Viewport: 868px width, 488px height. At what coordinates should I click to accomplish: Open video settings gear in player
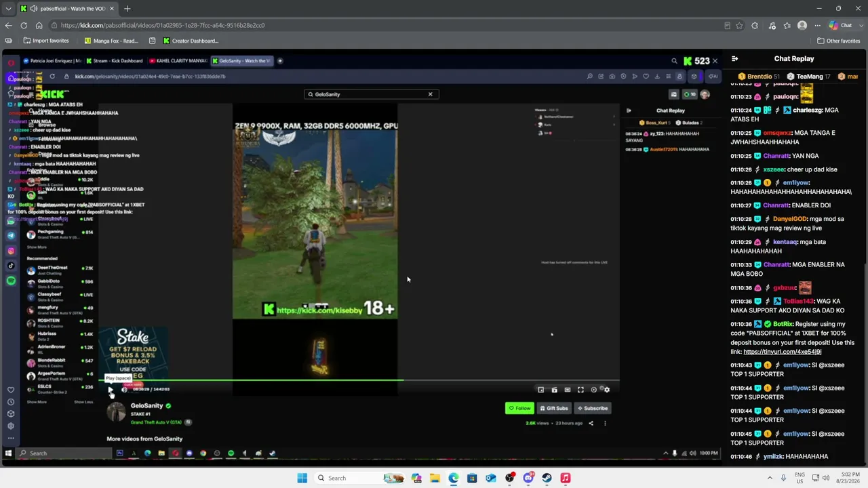point(607,390)
